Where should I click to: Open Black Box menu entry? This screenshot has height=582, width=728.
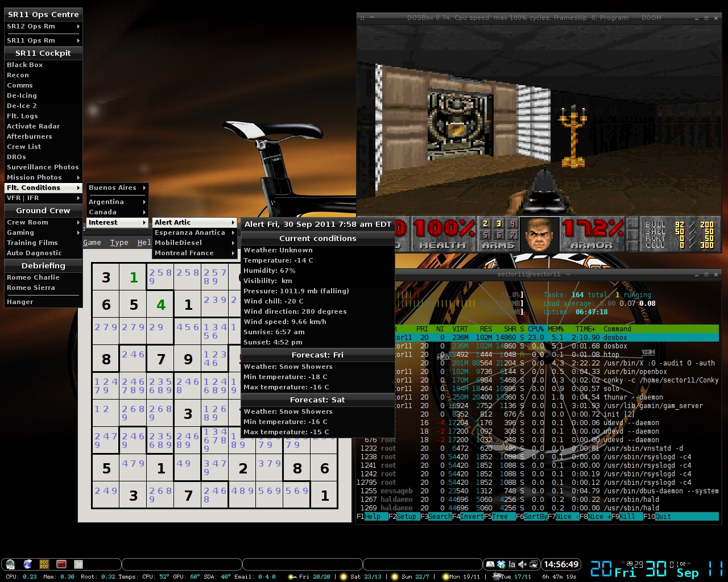(43, 65)
